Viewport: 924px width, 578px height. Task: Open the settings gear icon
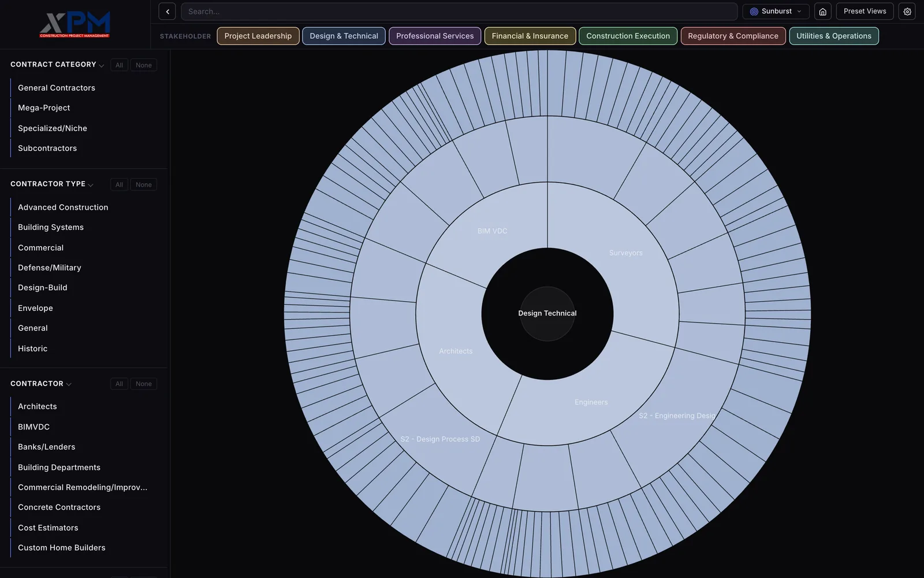pos(907,12)
